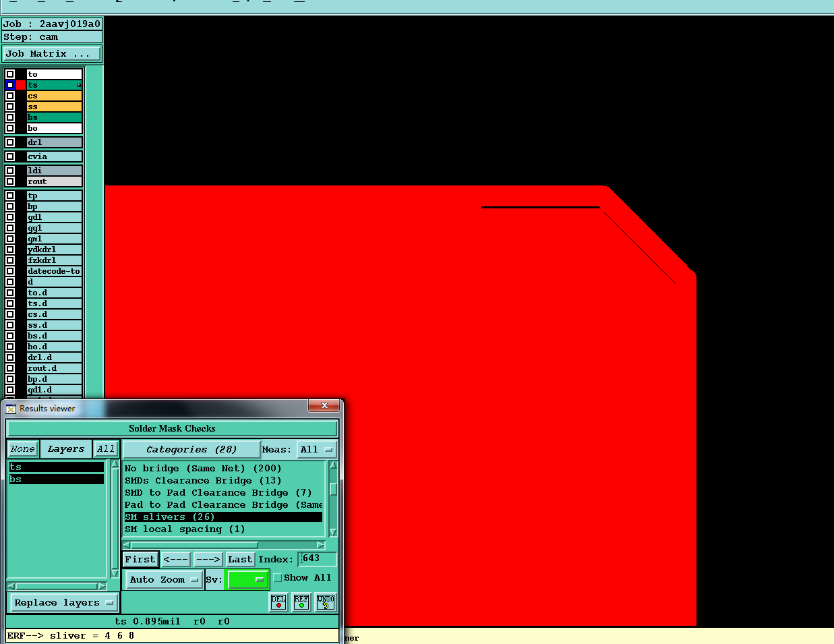
Task: Click the Layers header button
Action: [66, 449]
